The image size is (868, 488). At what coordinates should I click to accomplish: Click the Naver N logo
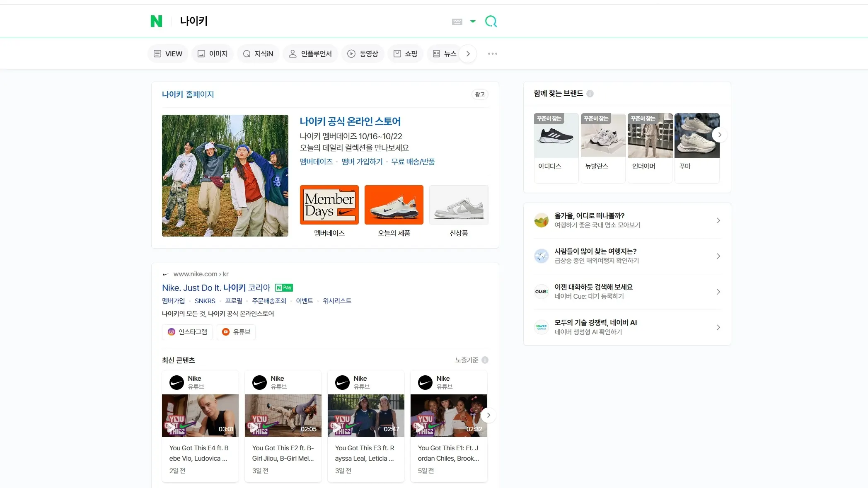156,21
